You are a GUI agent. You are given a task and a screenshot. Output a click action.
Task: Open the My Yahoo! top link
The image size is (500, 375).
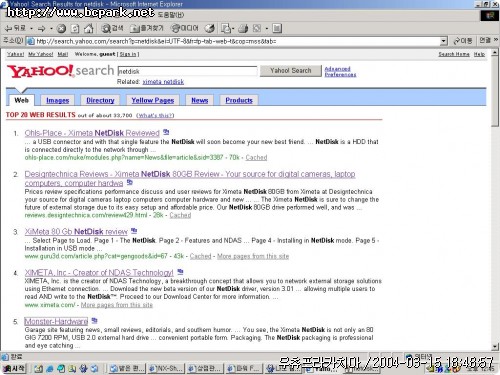[41, 54]
